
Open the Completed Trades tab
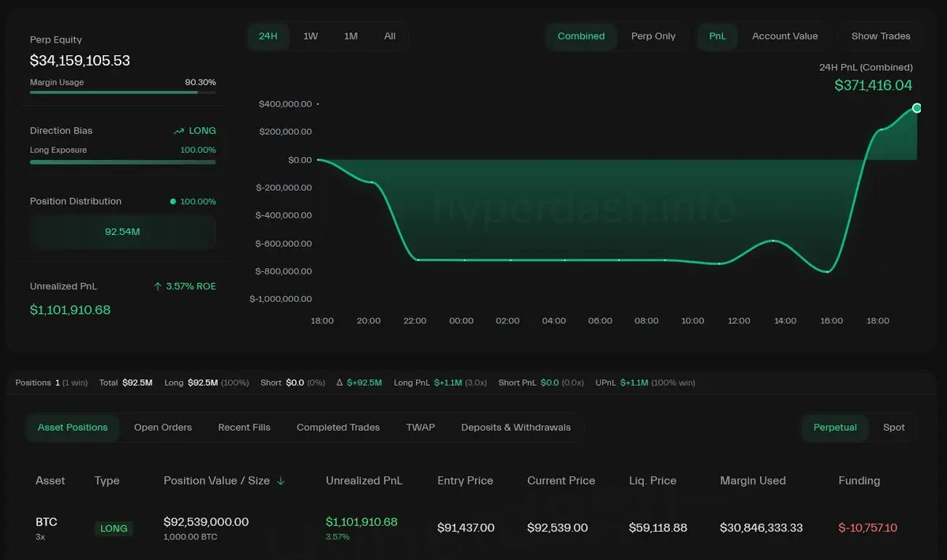(x=338, y=427)
